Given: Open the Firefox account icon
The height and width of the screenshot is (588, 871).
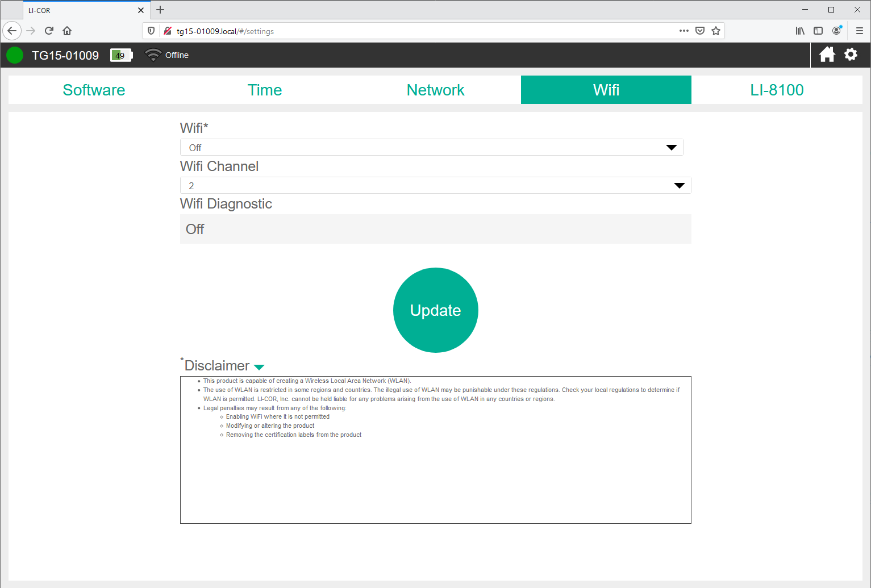Looking at the screenshot, I should pos(836,31).
